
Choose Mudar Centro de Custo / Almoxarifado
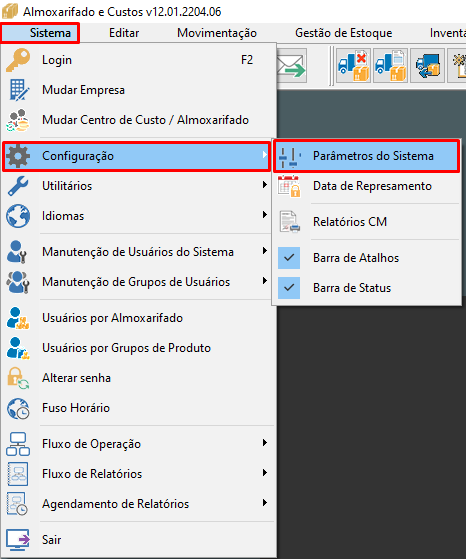138,120
